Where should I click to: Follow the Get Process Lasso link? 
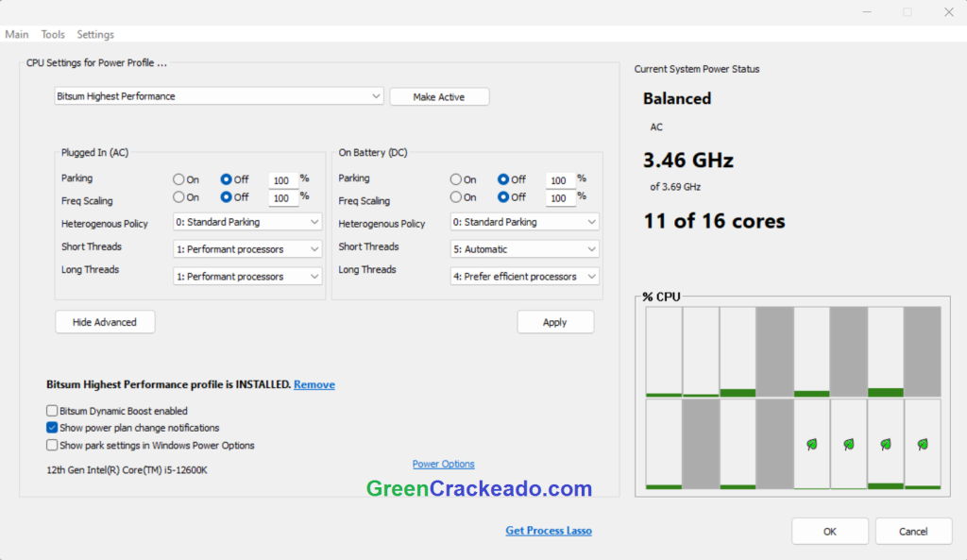tap(549, 531)
